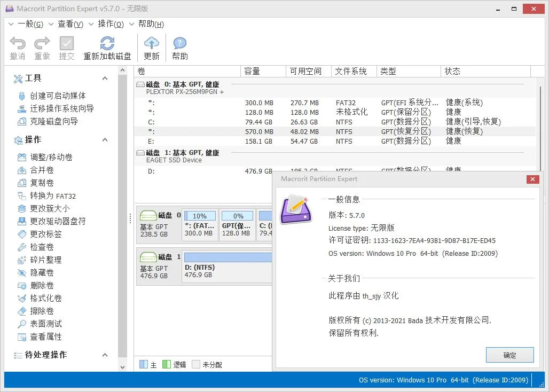Open the 擦除卷 (Wipe Volume) tool

tap(43, 311)
